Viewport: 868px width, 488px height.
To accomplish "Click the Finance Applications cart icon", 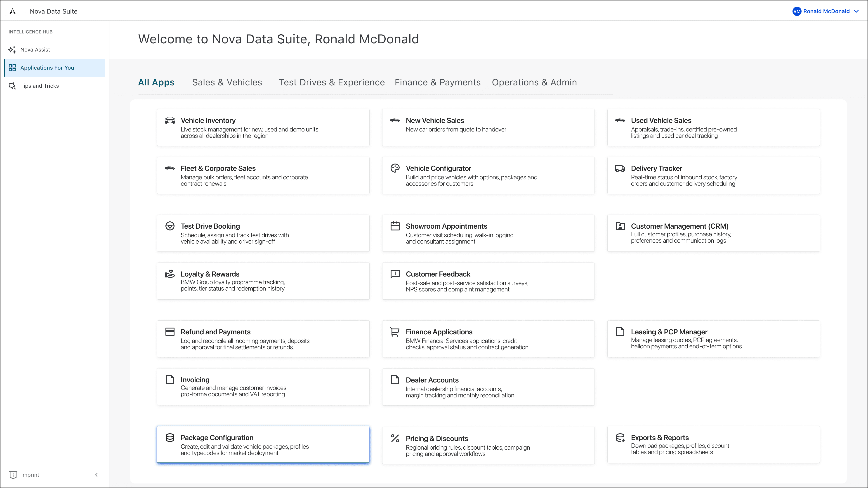I will [395, 332].
